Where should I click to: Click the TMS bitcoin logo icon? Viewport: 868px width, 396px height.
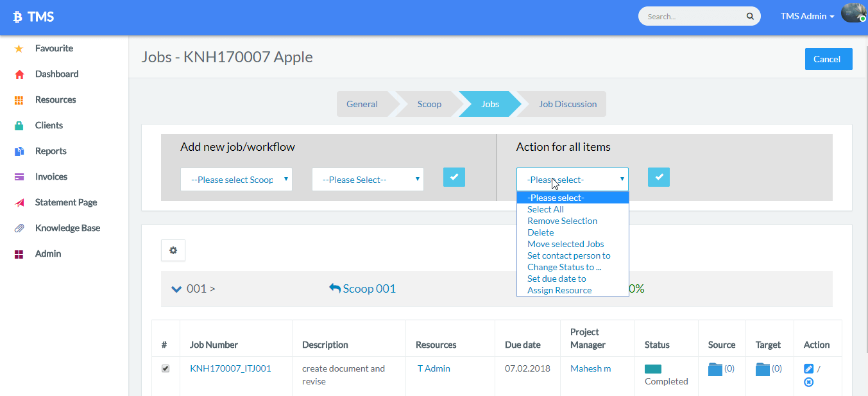tap(18, 17)
